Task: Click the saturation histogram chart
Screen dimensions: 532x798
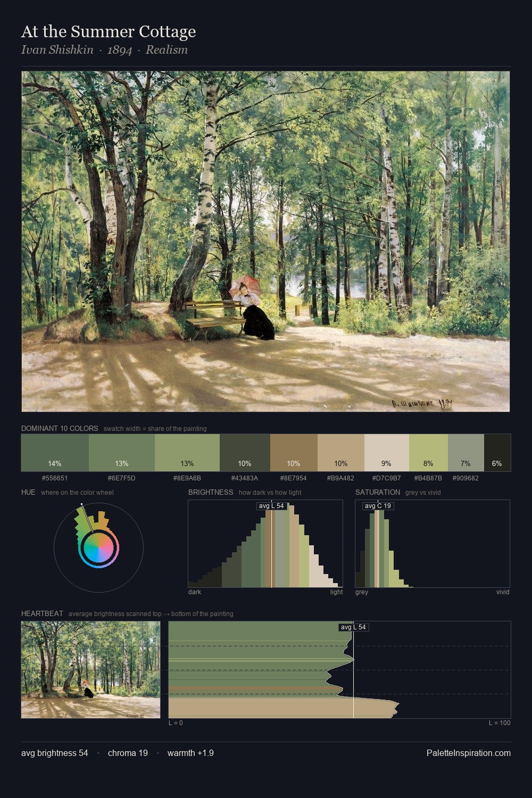Action: tap(433, 544)
